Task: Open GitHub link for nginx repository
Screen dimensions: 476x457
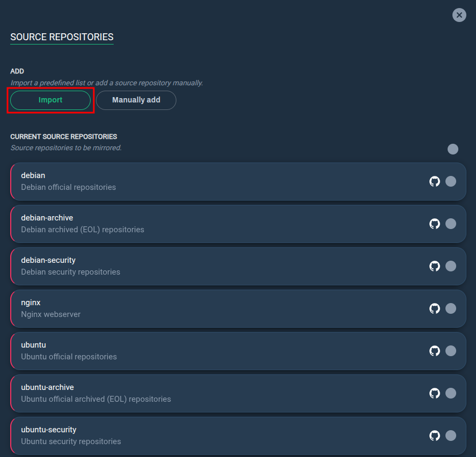Action: coord(434,308)
